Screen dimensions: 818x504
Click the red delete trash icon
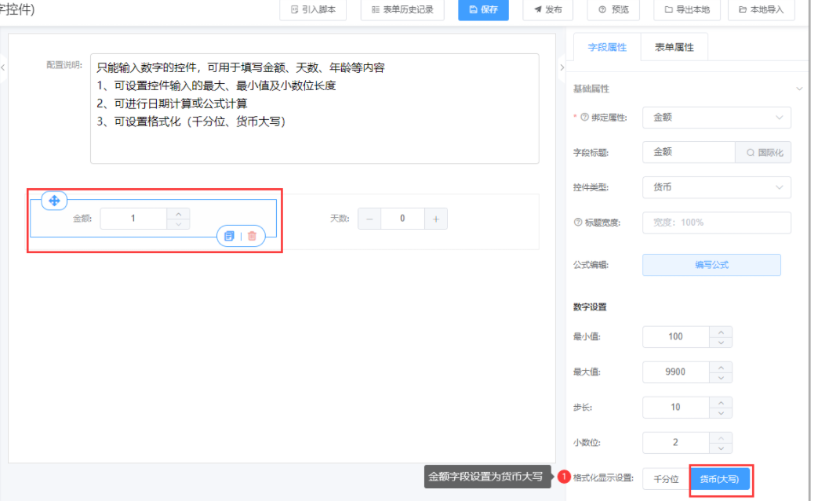click(252, 235)
